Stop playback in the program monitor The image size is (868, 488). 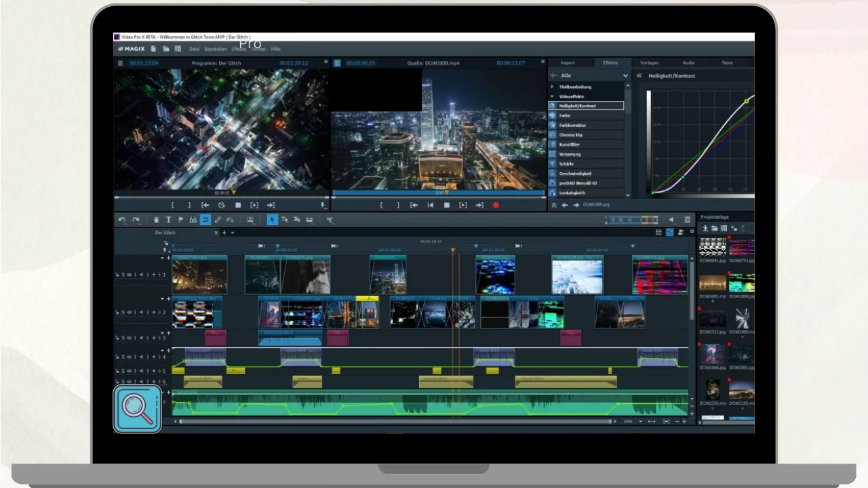[x=238, y=205]
